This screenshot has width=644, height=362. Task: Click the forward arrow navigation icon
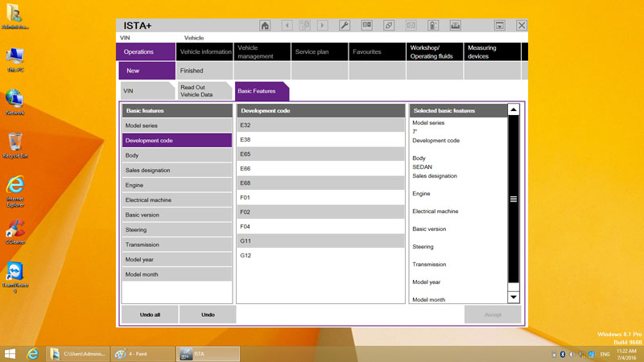pos(323,26)
